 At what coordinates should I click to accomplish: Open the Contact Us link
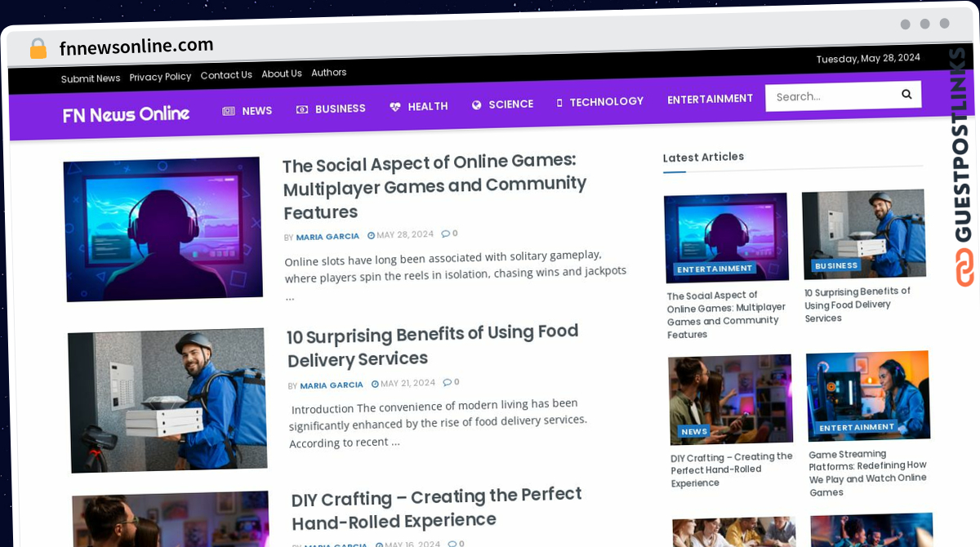pos(226,75)
